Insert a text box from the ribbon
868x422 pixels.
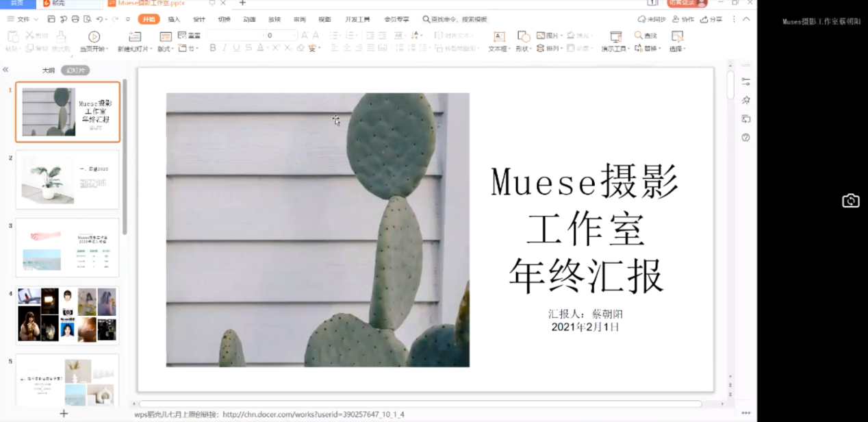point(499,36)
